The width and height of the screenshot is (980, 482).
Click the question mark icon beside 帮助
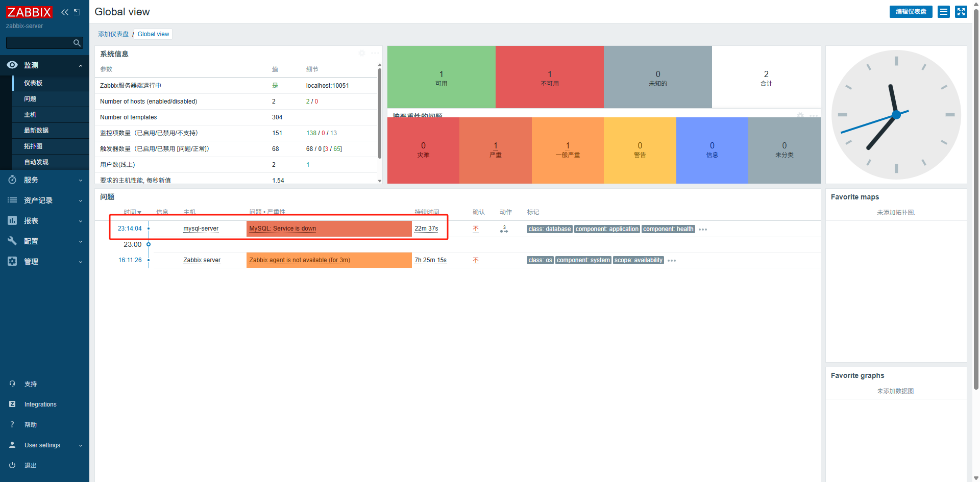[12, 424]
